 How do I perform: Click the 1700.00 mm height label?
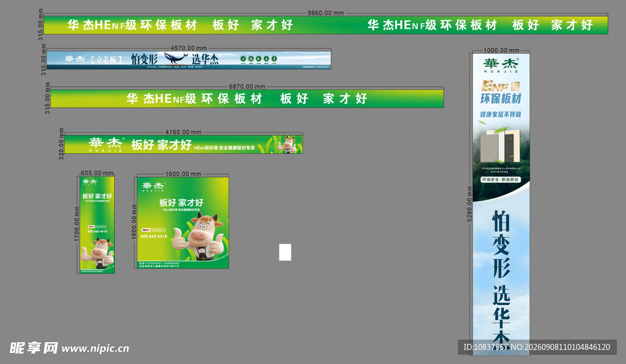(76, 224)
